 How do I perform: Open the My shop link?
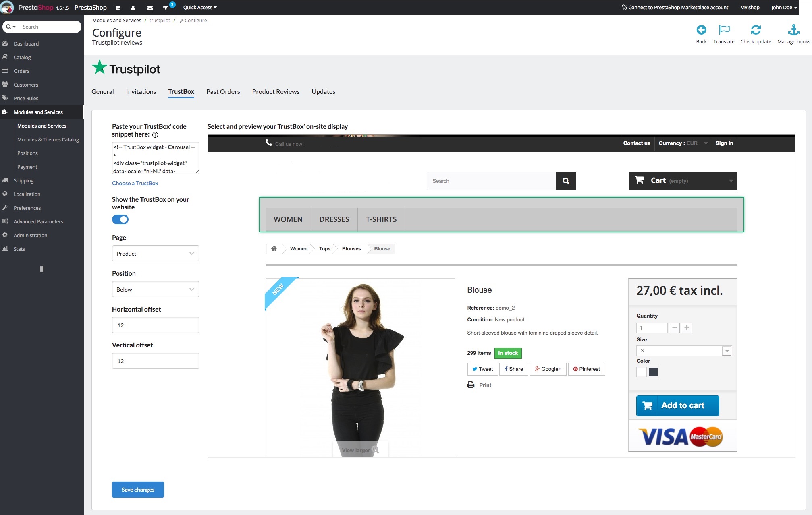pos(750,8)
